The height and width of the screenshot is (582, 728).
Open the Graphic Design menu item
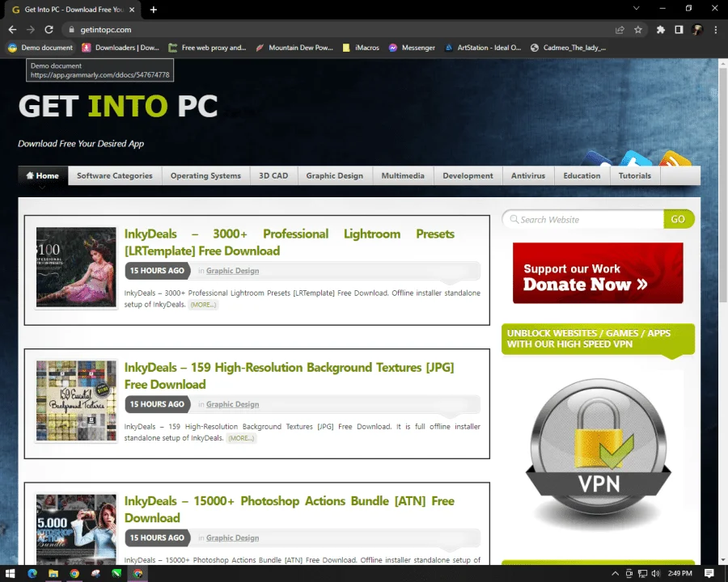point(335,176)
